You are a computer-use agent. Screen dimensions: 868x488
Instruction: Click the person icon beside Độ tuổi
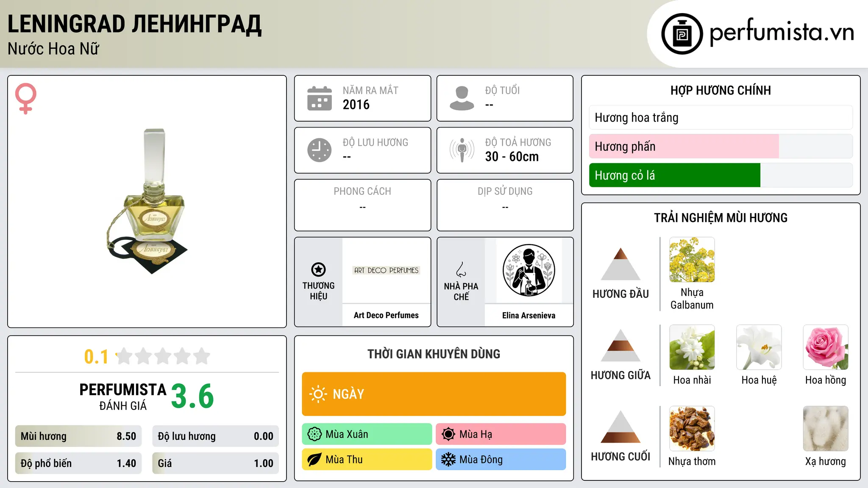(462, 98)
